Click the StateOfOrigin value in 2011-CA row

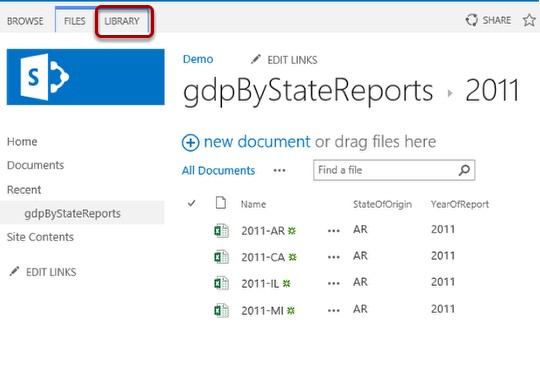point(360,256)
